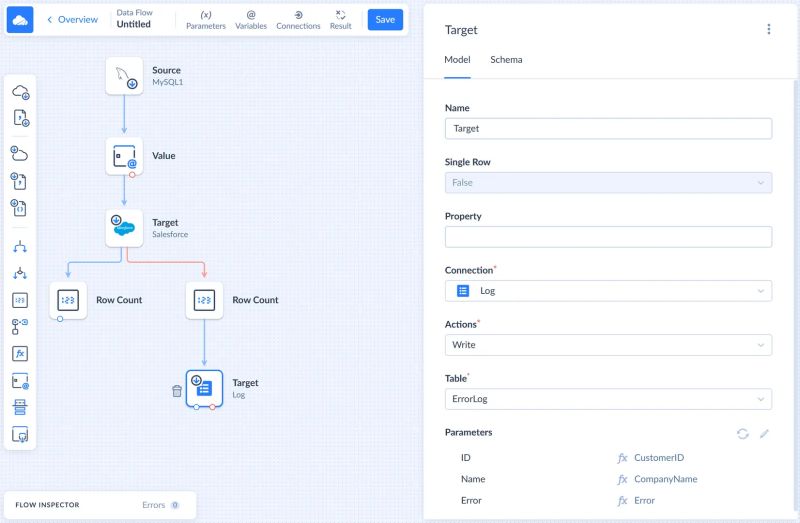Select the split-flow component in the sidebar
This screenshot has height=523, width=800.
(x=20, y=247)
